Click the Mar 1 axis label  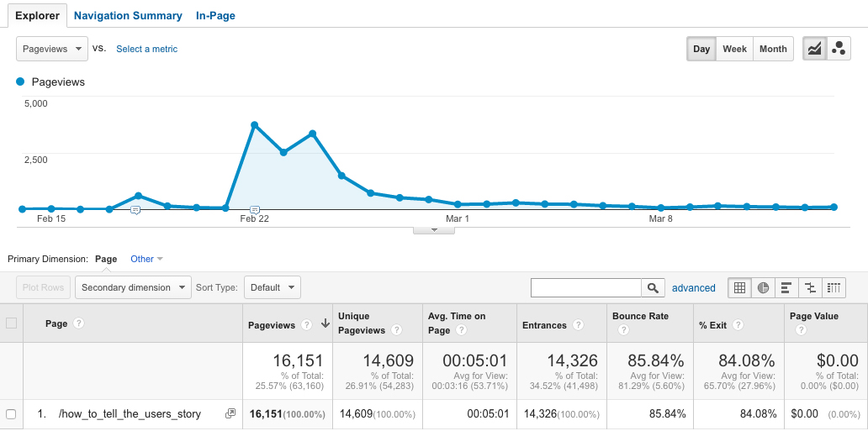click(x=458, y=219)
